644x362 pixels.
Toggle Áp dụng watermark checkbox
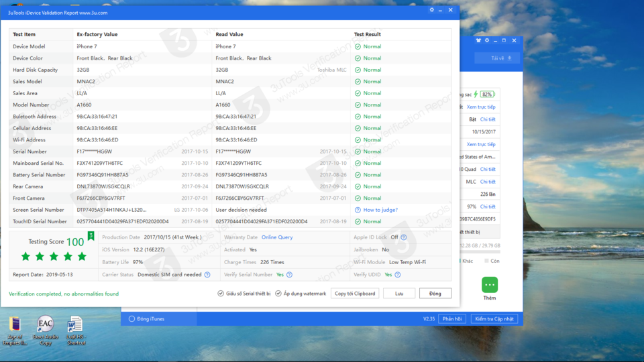coord(278,294)
